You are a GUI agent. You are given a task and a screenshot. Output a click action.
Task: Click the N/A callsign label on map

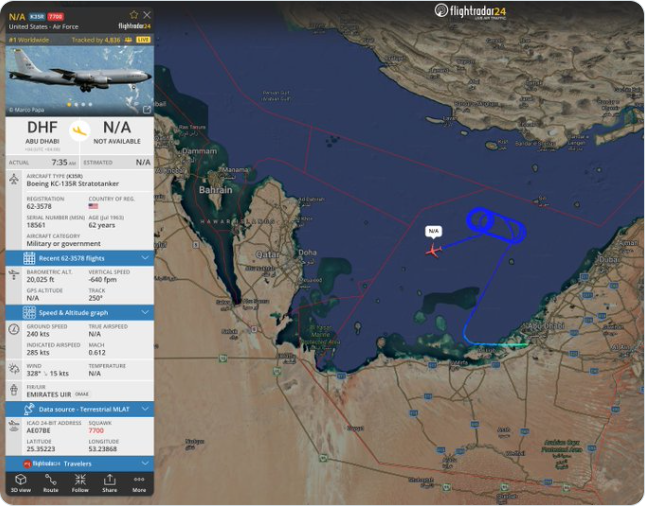(433, 231)
